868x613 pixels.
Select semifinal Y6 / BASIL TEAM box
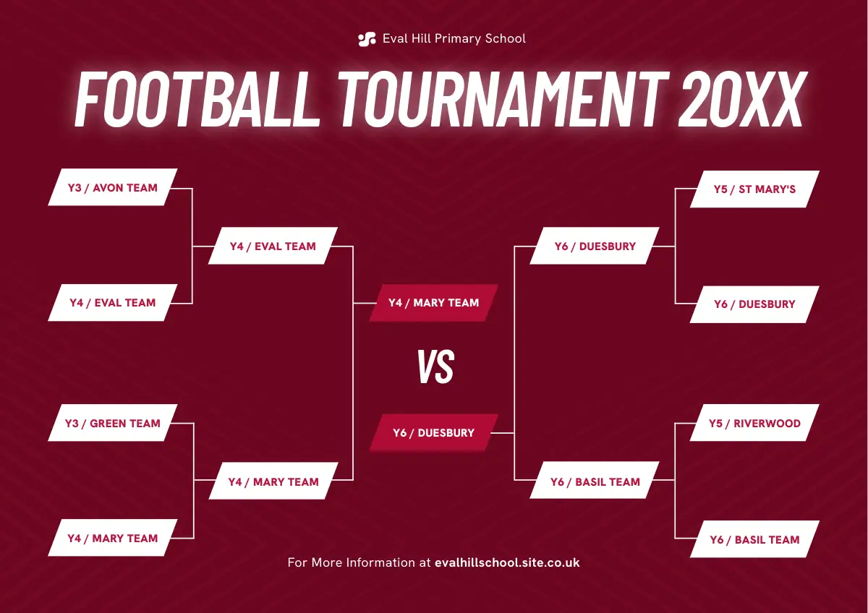tap(595, 482)
